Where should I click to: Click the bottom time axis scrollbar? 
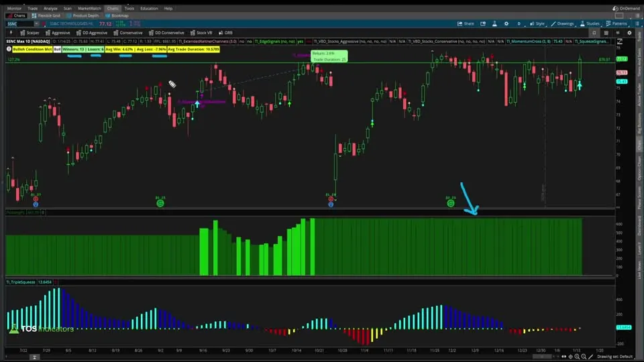click(x=542, y=357)
